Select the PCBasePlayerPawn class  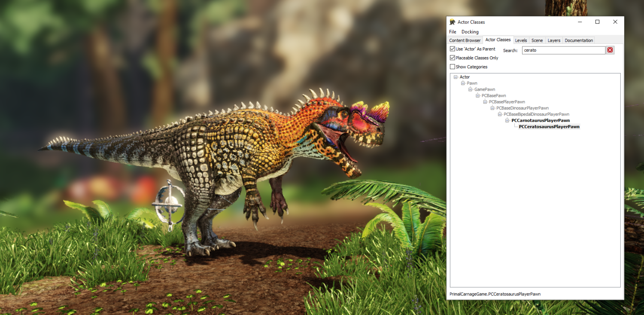coord(507,102)
